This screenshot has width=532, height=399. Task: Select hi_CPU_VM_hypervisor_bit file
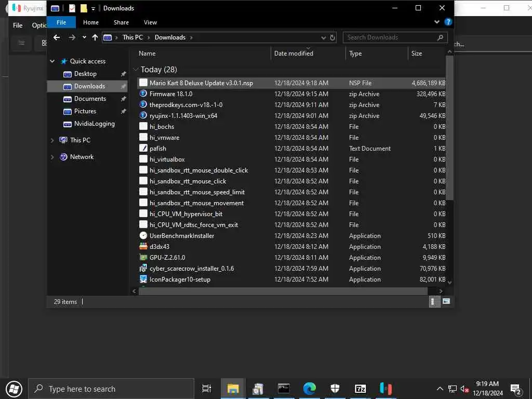(x=186, y=214)
